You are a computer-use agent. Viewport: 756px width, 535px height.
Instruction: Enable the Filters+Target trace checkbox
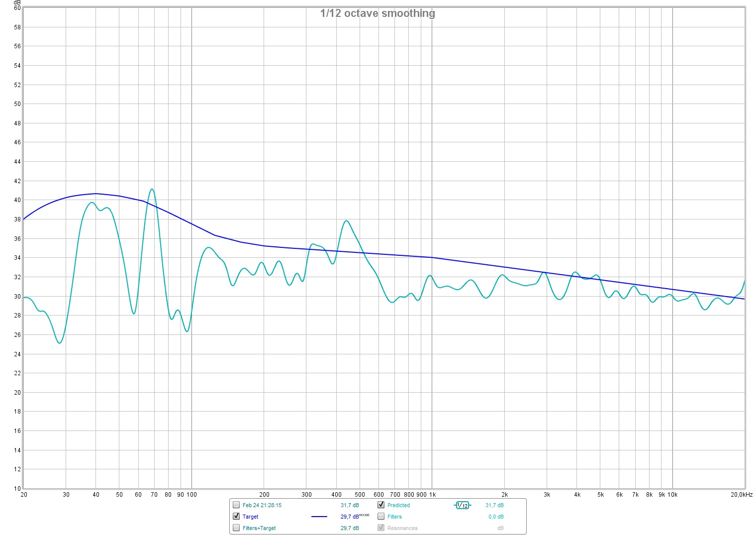point(236,528)
